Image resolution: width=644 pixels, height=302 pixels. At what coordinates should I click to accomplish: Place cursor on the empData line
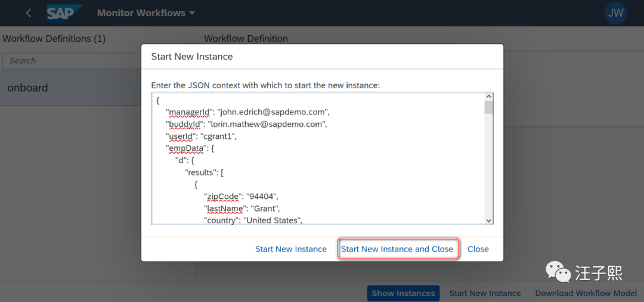[188, 148]
